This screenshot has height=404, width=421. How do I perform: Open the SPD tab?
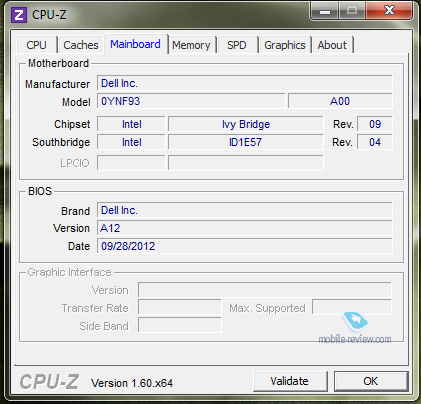(x=237, y=45)
